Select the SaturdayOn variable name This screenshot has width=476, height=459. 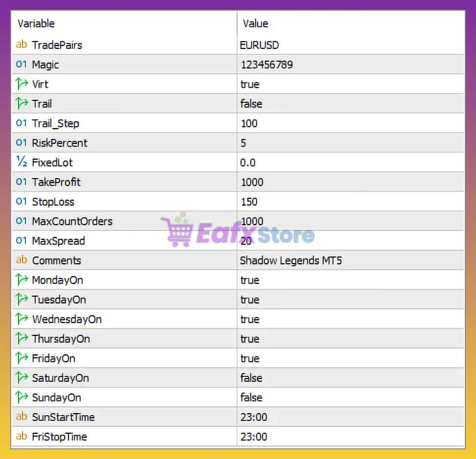pyautogui.click(x=60, y=378)
